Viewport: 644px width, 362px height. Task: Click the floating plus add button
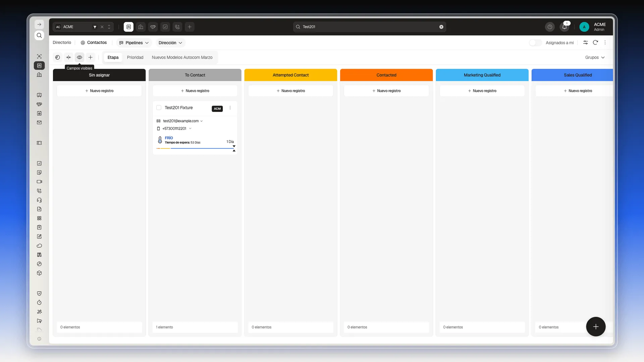(596, 326)
